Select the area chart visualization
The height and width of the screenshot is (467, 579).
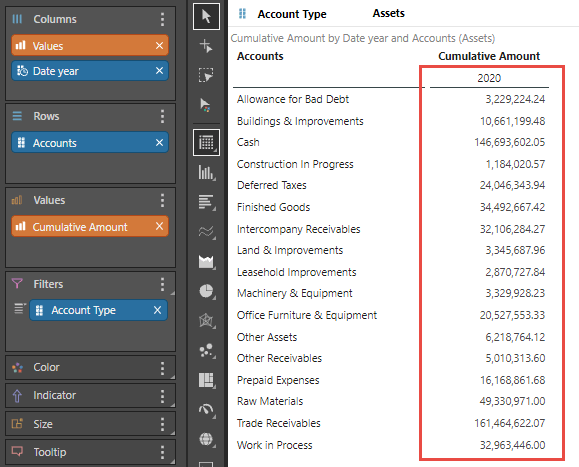pos(206,261)
